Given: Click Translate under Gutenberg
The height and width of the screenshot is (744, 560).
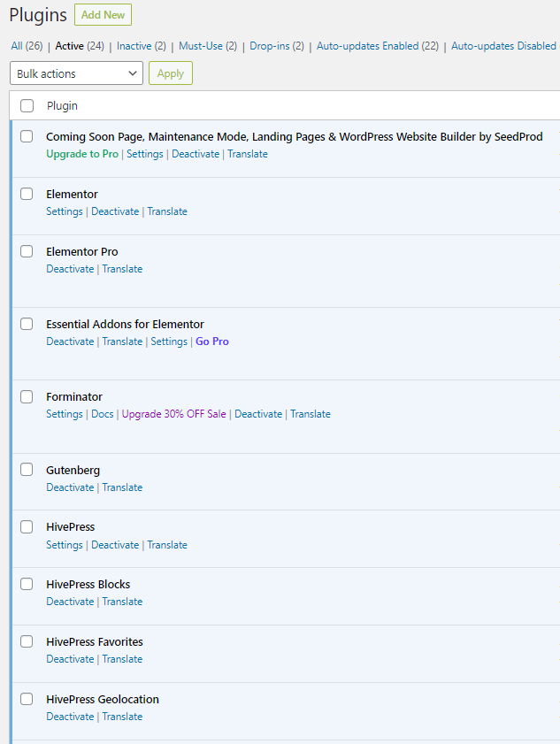Looking at the screenshot, I should [x=122, y=487].
